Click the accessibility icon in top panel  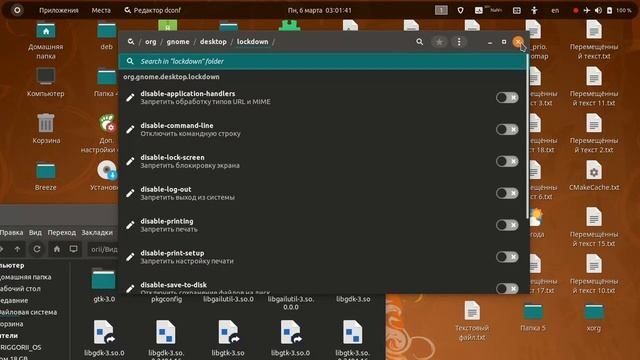534,10
